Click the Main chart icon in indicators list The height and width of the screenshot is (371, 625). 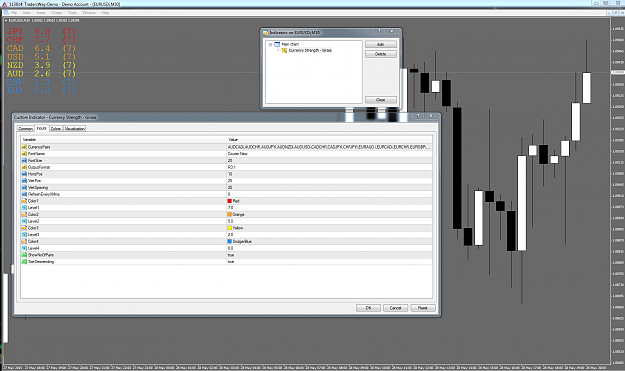[277, 44]
